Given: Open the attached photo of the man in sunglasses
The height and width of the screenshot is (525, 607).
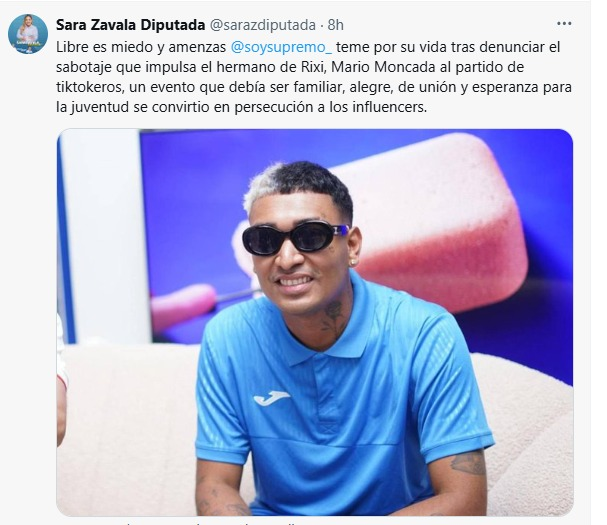Looking at the screenshot, I should 315,322.
